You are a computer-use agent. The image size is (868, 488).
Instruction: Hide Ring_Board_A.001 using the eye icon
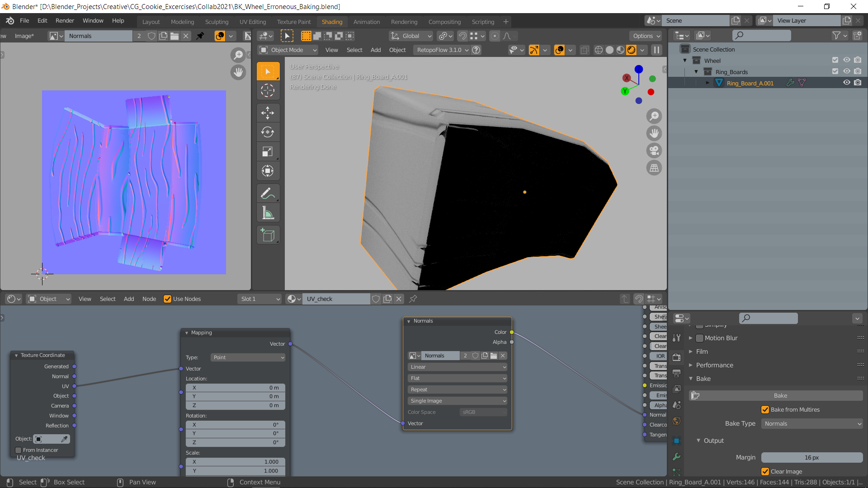coord(846,83)
